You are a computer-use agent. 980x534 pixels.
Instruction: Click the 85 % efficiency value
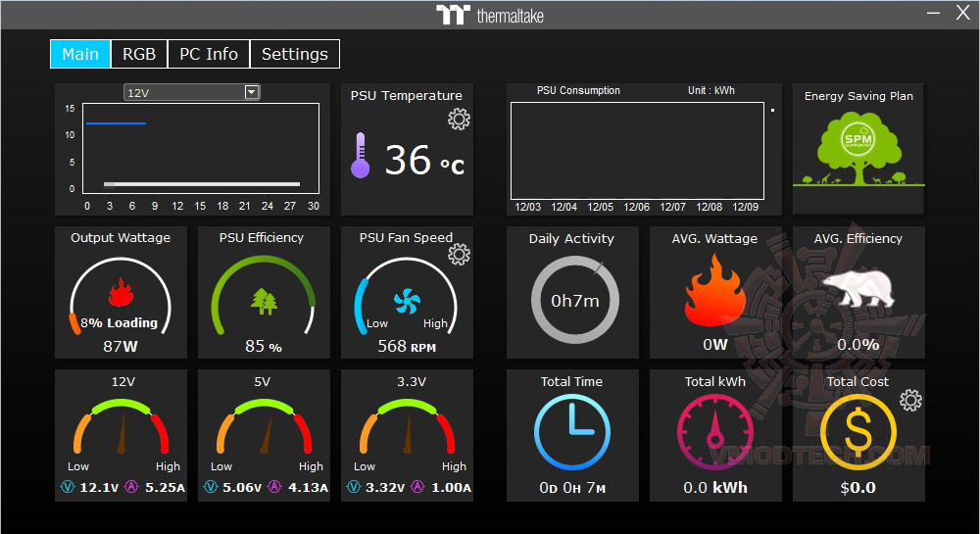click(263, 346)
